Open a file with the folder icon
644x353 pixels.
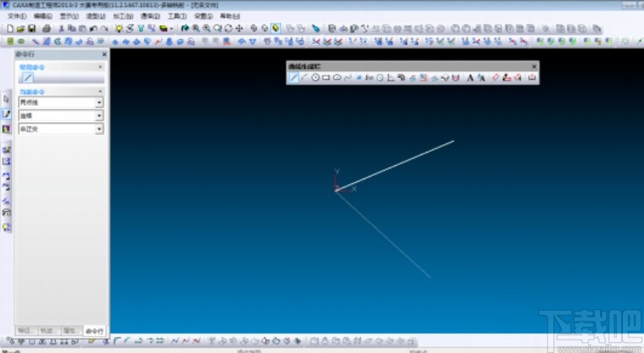[x=21, y=28]
